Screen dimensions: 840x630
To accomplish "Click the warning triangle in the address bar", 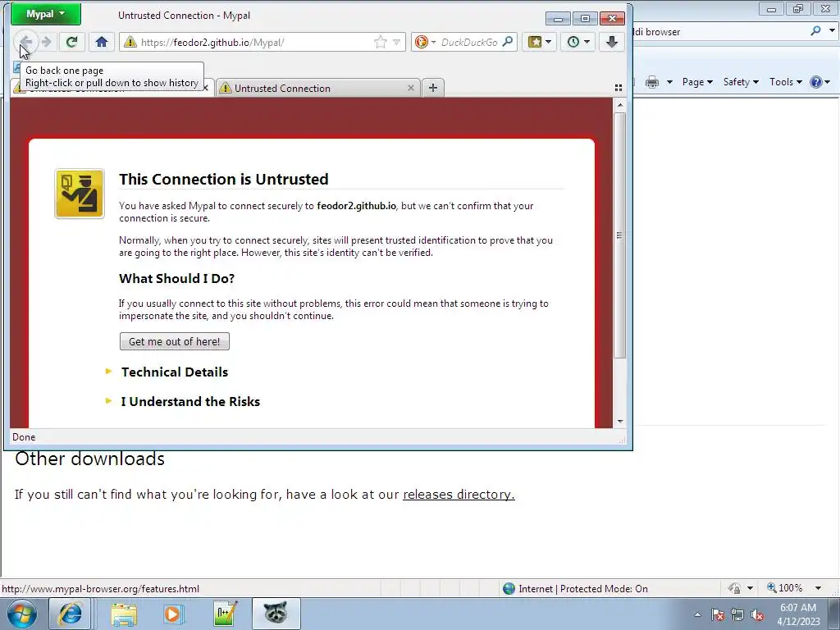I will click(x=130, y=43).
